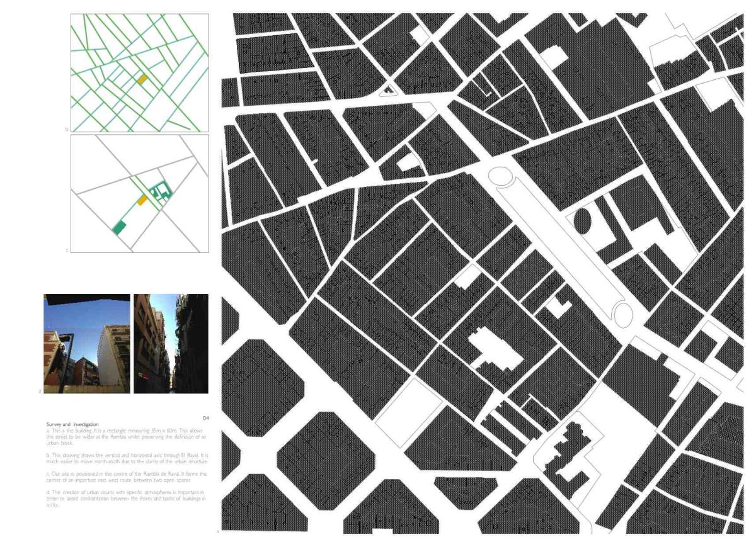Click the small triangular plaza island on the map

pyautogui.click(x=389, y=91)
